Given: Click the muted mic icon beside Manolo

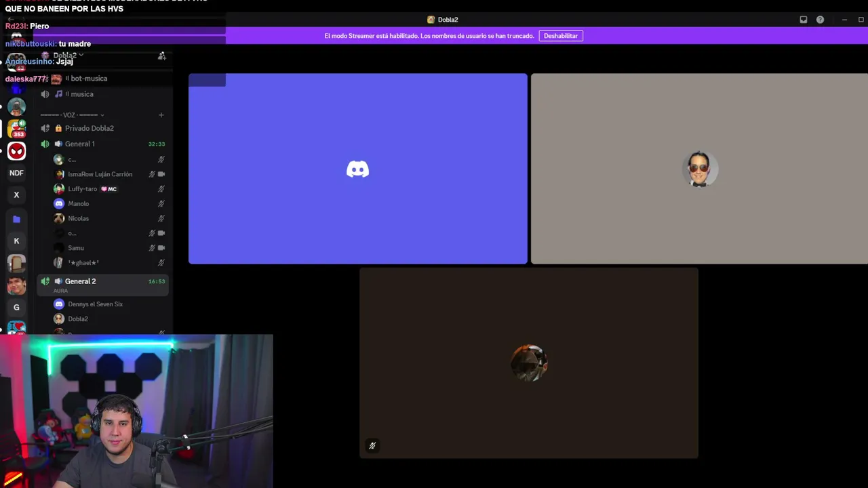Looking at the screenshot, I should pos(161,203).
